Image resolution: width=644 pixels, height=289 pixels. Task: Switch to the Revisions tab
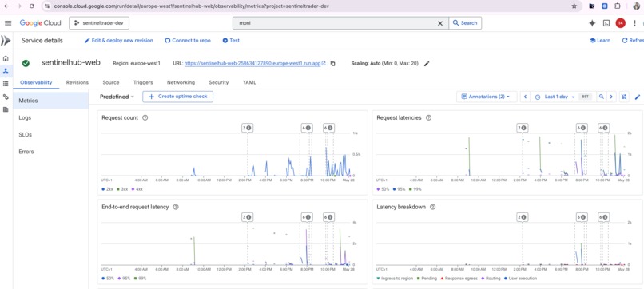pyautogui.click(x=78, y=82)
